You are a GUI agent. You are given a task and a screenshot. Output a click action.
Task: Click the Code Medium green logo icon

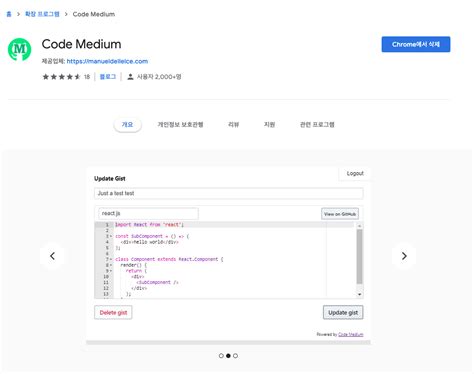pyautogui.click(x=19, y=49)
